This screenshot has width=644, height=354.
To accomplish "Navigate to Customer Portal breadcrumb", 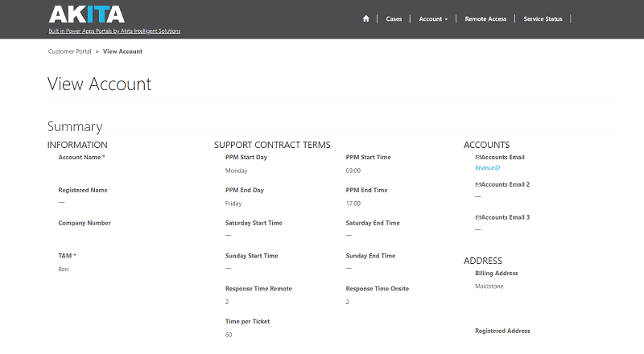I will pyautogui.click(x=69, y=51).
